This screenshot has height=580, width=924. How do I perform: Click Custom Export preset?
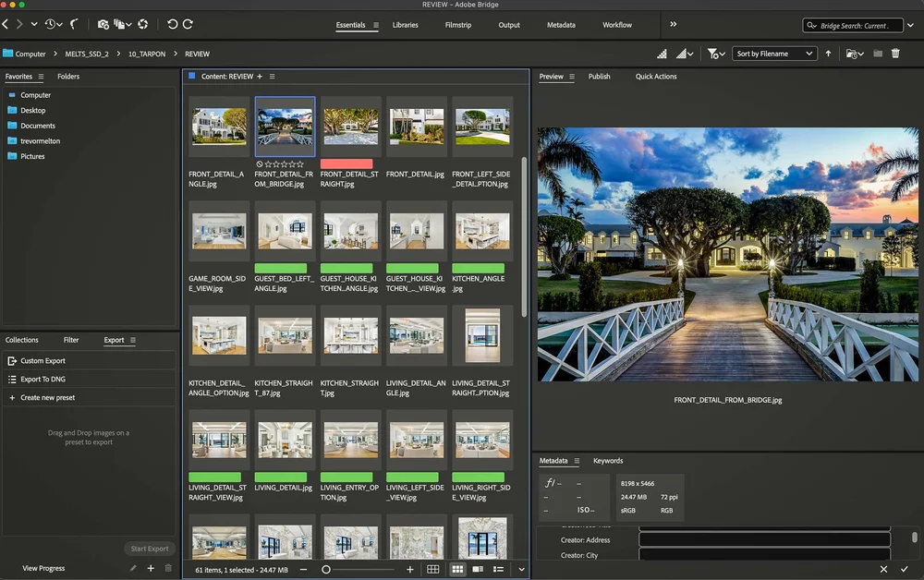point(43,361)
